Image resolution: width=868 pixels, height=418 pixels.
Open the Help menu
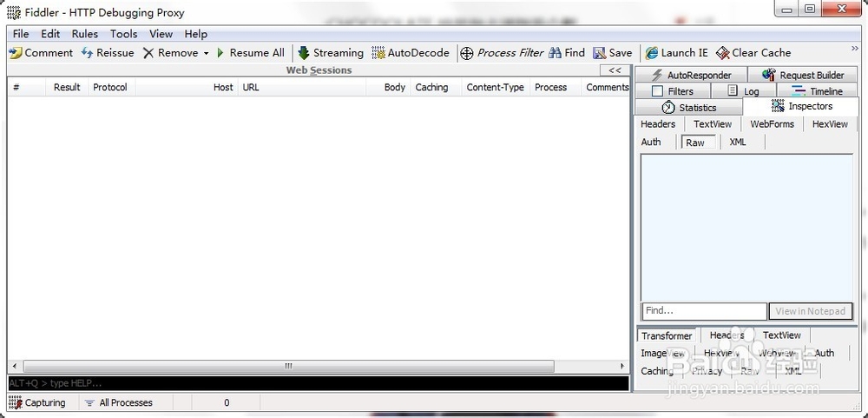[196, 34]
